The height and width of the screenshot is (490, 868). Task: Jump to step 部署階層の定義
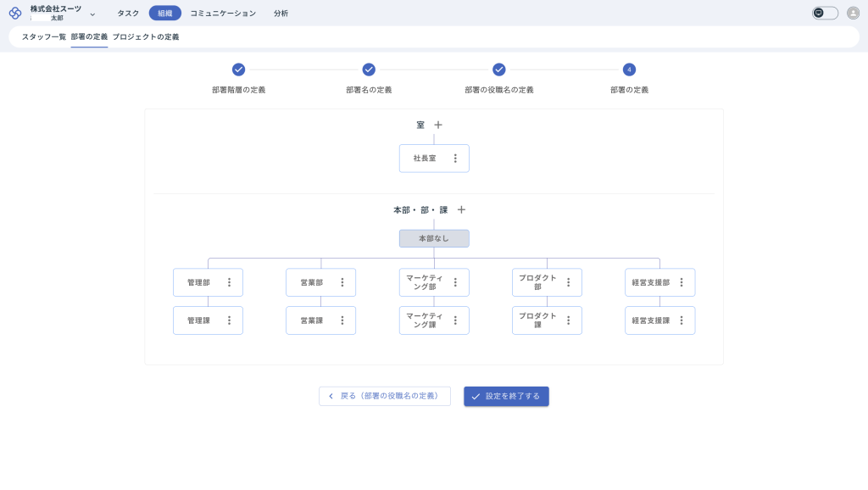tap(238, 70)
